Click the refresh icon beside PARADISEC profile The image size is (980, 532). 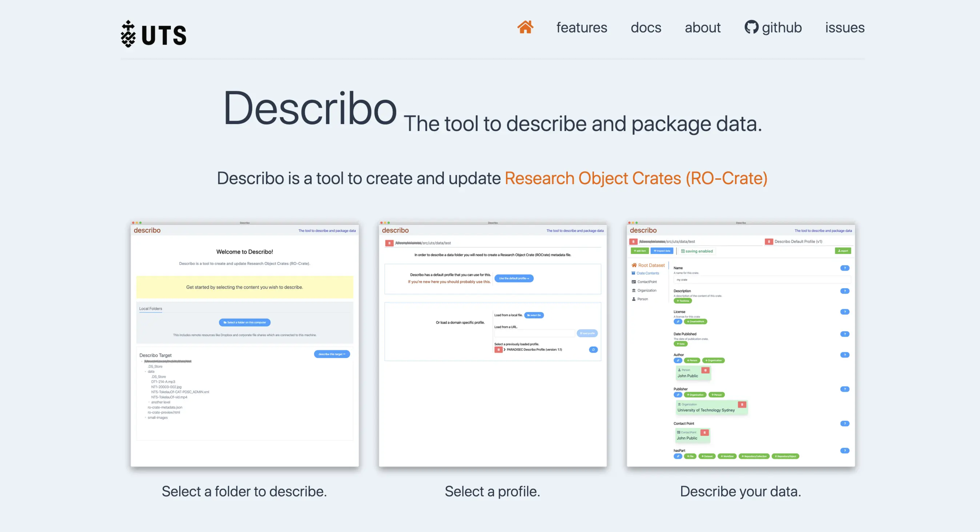[593, 350]
